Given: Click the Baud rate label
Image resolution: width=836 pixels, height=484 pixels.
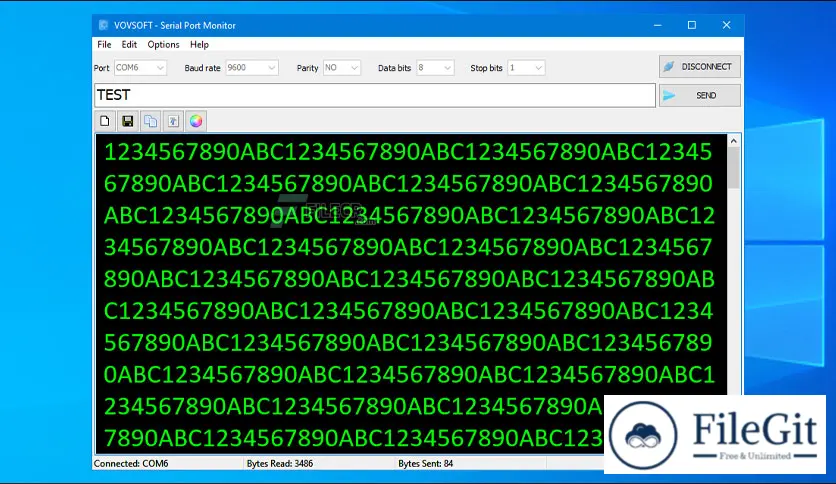Looking at the screenshot, I should [202, 68].
